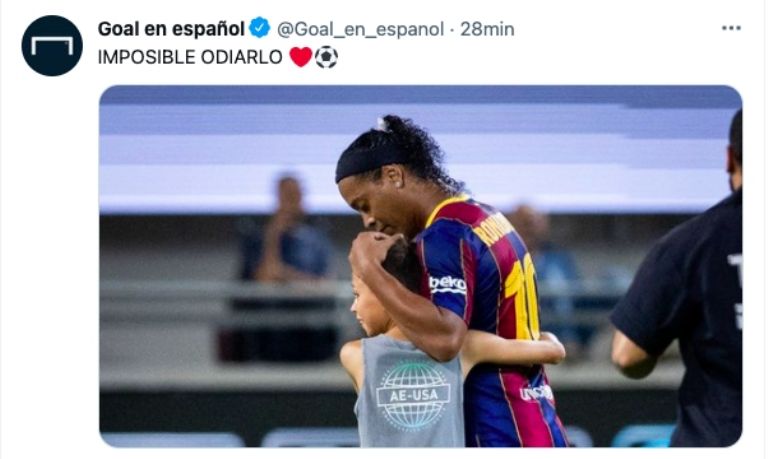Open the attached photo of the hug
Screen dimensions: 768x459
pos(421,266)
